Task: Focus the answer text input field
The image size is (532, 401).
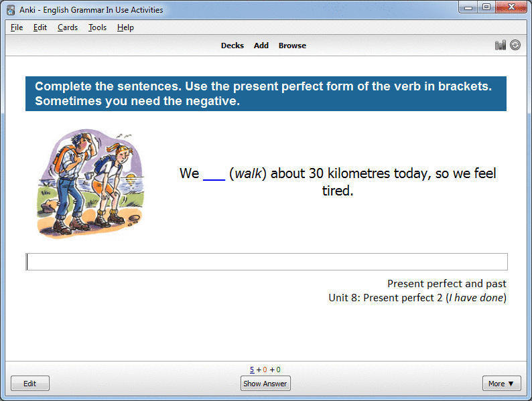Action: point(267,262)
